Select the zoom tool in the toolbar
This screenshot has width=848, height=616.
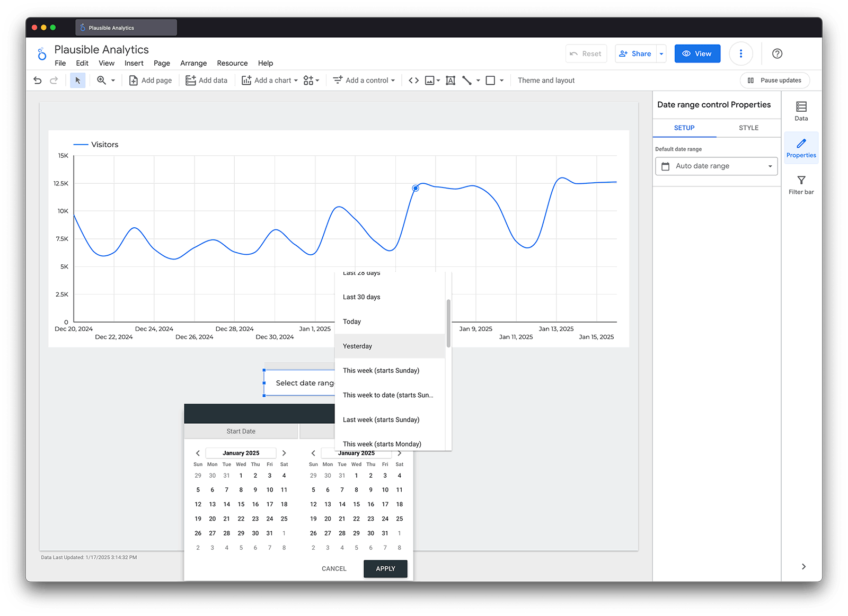tap(102, 80)
